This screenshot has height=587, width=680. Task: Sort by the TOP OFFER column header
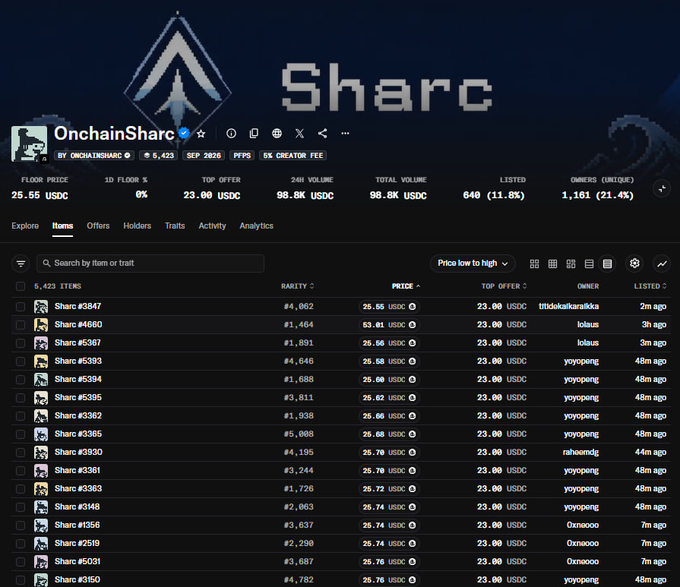504,286
